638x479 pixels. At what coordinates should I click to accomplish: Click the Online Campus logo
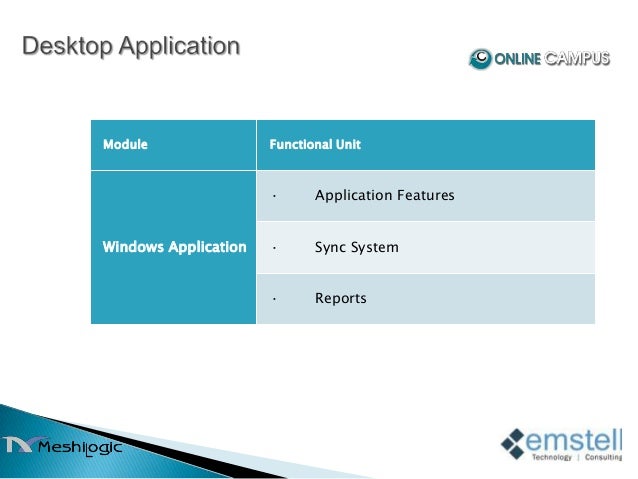tap(539, 59)
